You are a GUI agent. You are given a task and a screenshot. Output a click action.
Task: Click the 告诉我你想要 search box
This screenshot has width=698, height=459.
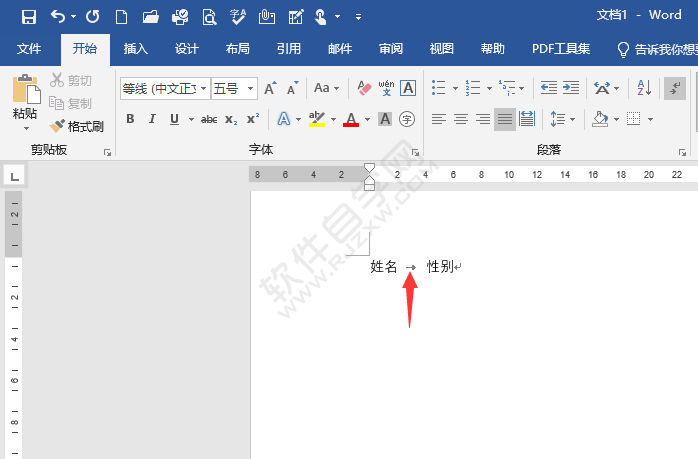pyautogui.click(x=657, y=49)
